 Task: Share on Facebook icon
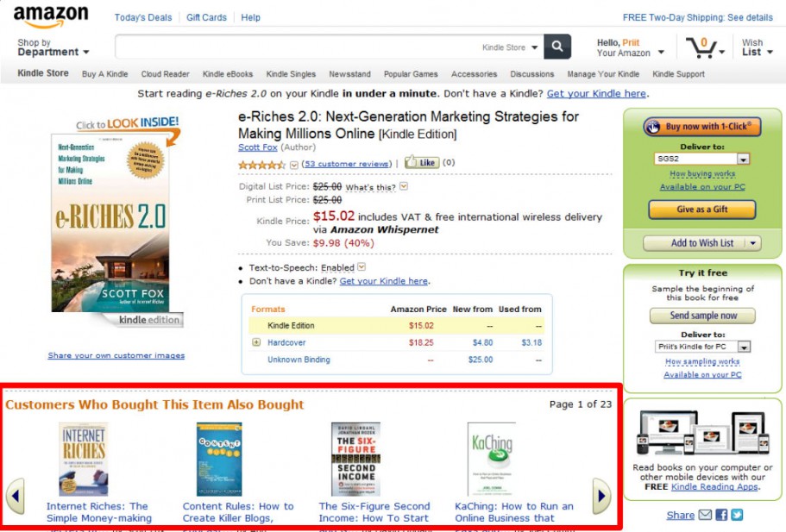[721, 515]
